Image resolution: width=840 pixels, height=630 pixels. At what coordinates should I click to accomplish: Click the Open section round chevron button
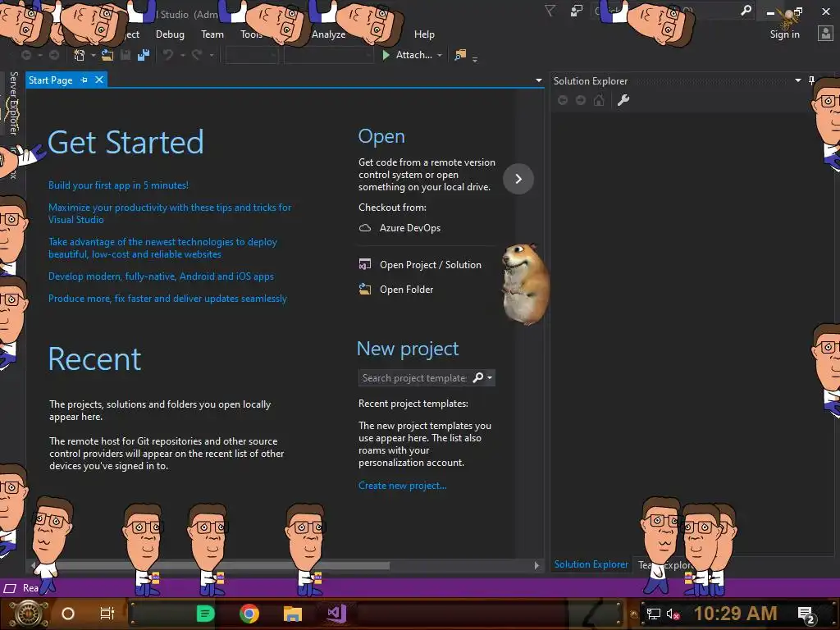518,178
